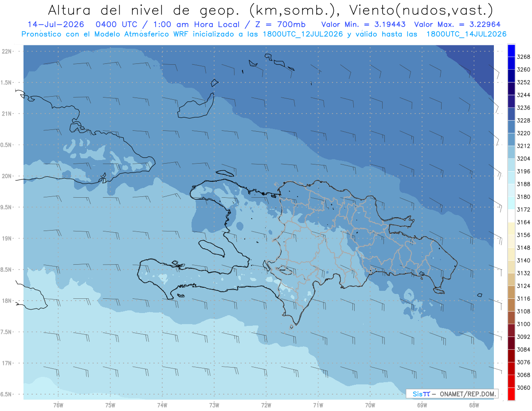Click the '6.5N' latitude axis label
532x411 pixels.
(x=6, y=394)
